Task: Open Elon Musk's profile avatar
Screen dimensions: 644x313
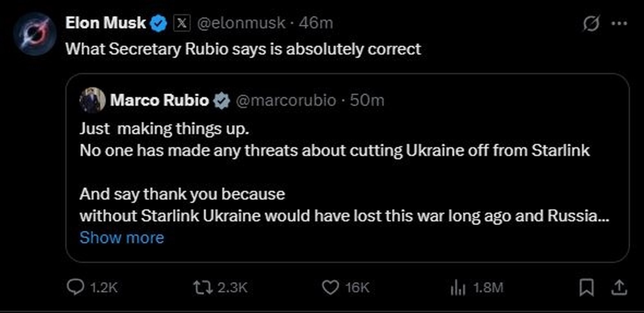Action: [x=35, y=34]
